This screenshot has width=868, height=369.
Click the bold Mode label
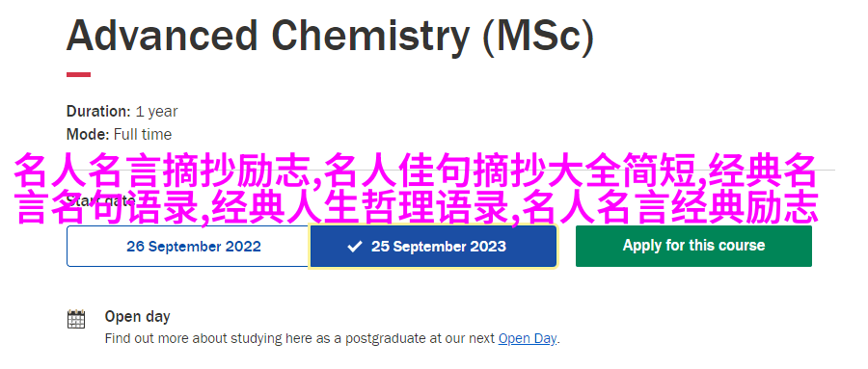point(88,135)
